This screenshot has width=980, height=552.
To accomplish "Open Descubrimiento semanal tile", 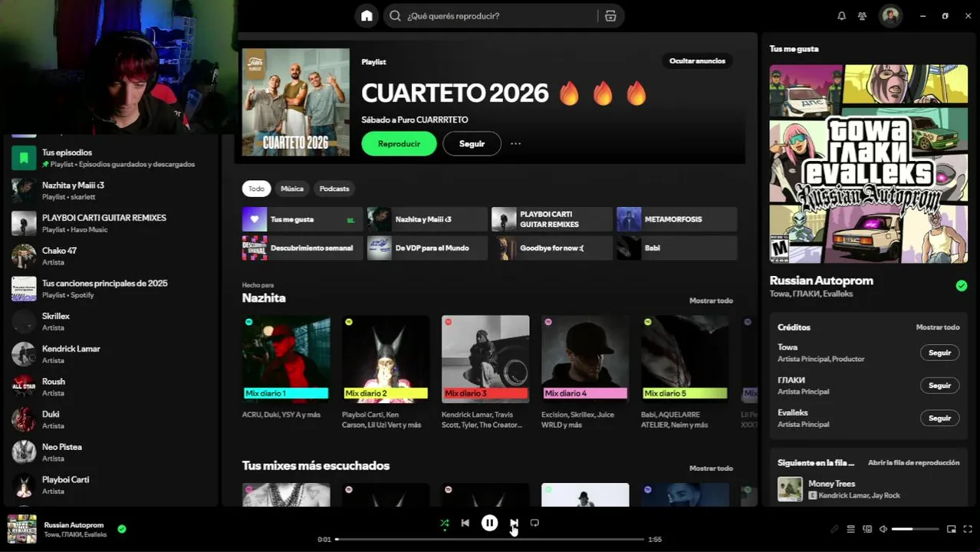I will point(302,248).
